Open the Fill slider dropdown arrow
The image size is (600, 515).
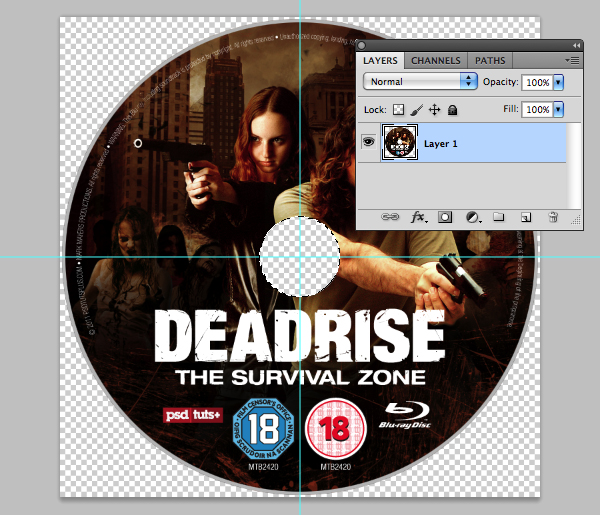(x=559, y=109)
